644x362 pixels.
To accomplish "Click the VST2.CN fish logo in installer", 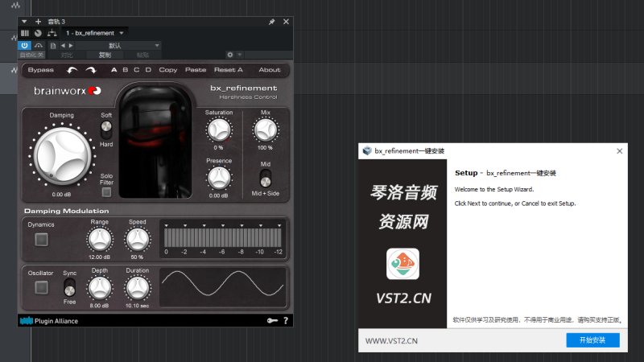I will click(403, 264).
